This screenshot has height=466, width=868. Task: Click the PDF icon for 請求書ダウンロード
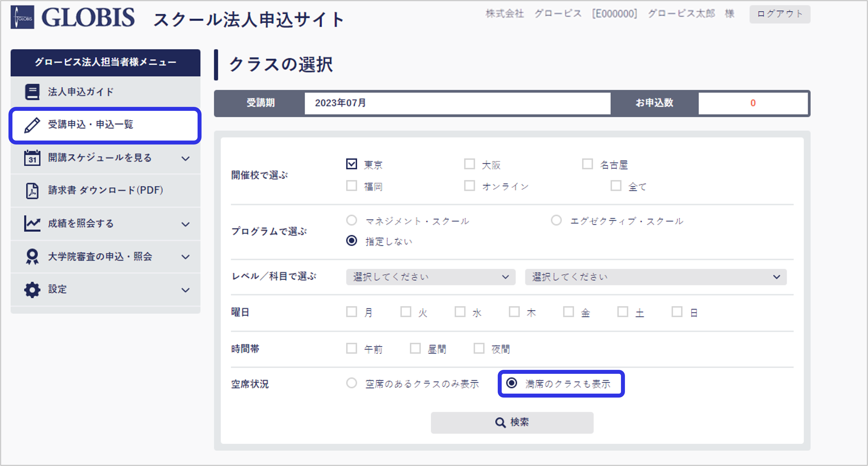[32, 191]
